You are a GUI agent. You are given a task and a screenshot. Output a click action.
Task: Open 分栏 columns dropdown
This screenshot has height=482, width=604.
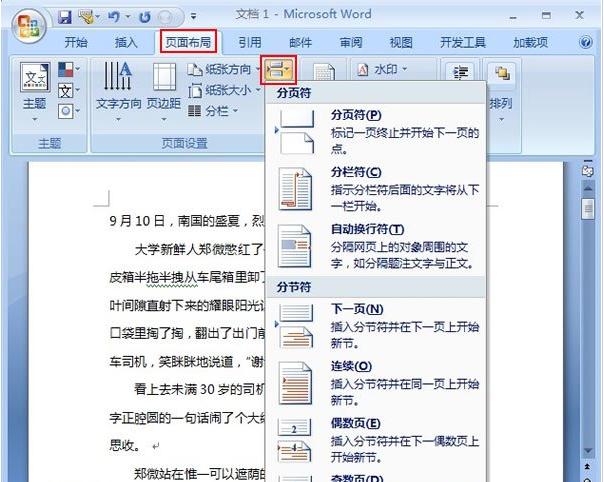213,111
